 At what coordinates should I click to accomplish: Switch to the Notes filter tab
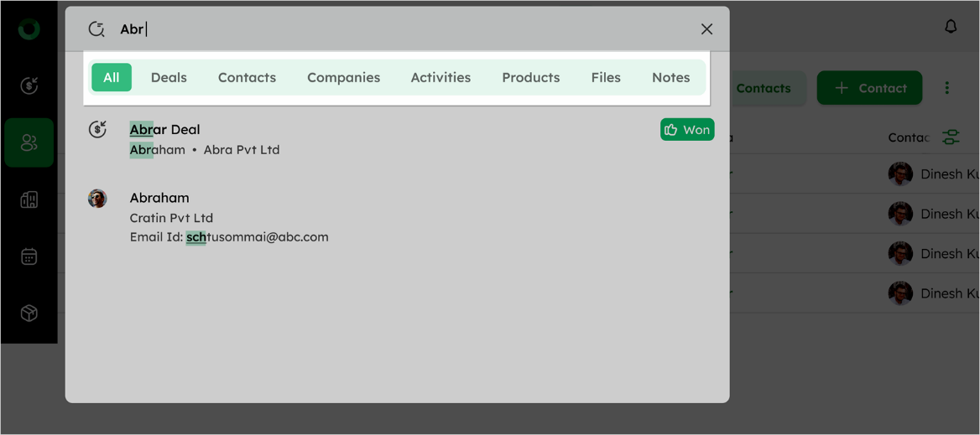tap(670, 77)
